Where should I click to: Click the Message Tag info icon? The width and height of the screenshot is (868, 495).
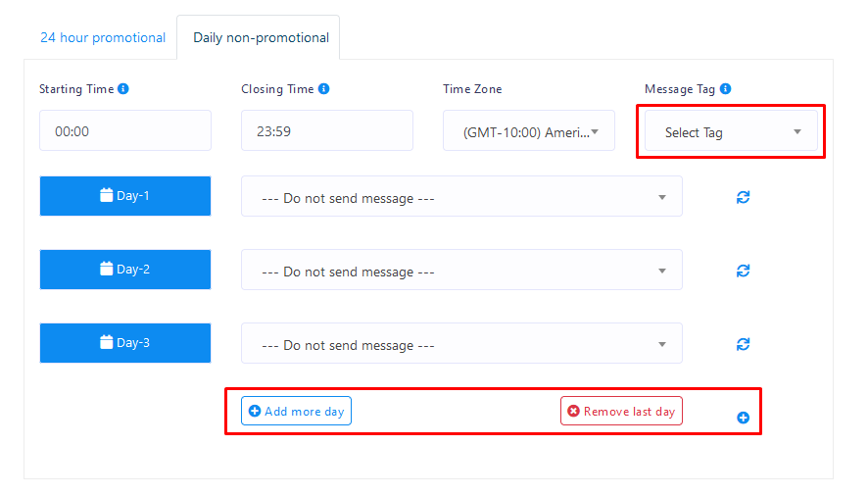[726, 89]
